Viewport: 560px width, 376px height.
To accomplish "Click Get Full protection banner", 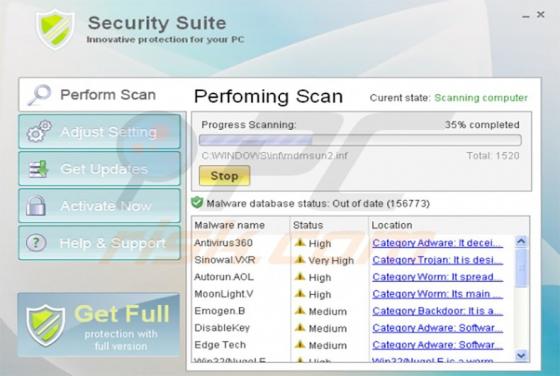I will coord(99,325).
